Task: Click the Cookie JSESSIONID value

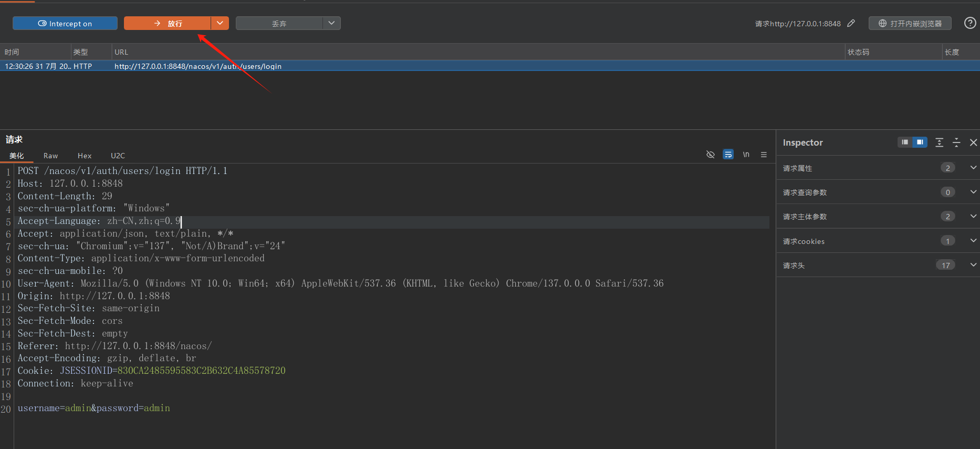Action: [x=202, y=371]
